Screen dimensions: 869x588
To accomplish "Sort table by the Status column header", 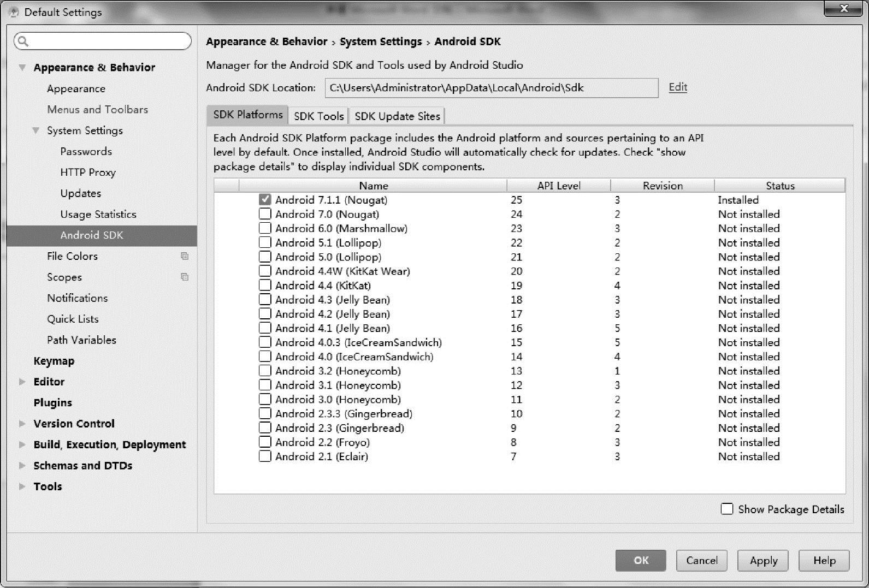I will tap(780, 186).
